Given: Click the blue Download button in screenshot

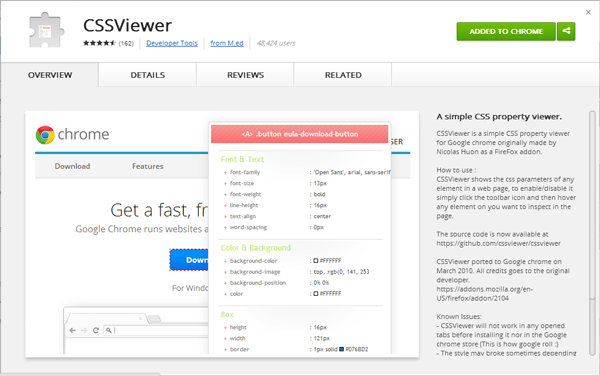Looking at the screenshot, I should (189, 260).
